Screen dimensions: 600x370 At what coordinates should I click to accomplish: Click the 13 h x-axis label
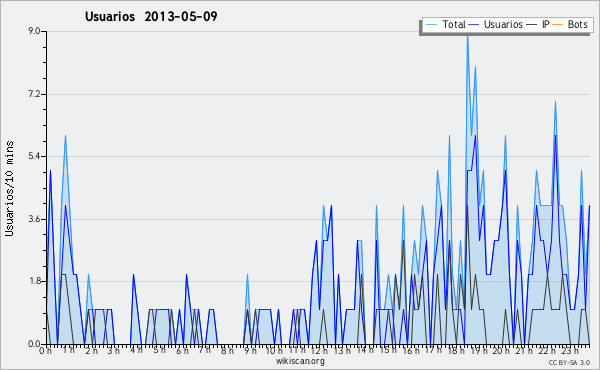coord(342,350)
